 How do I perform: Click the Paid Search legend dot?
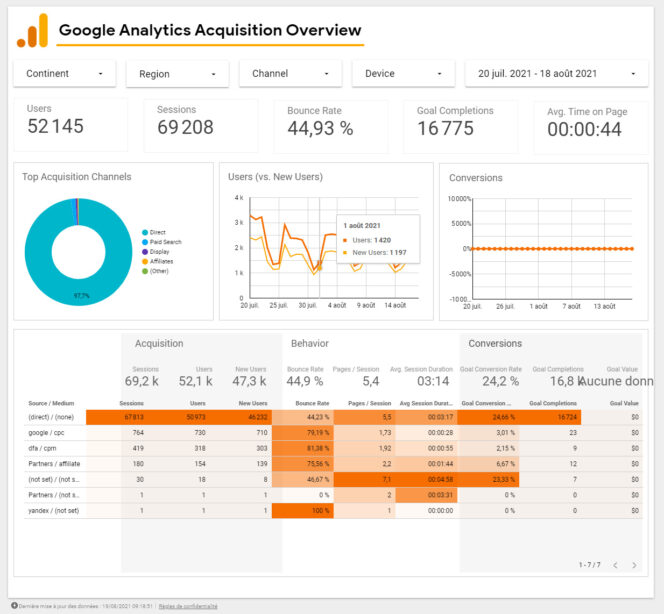click(x=144, y=242)
